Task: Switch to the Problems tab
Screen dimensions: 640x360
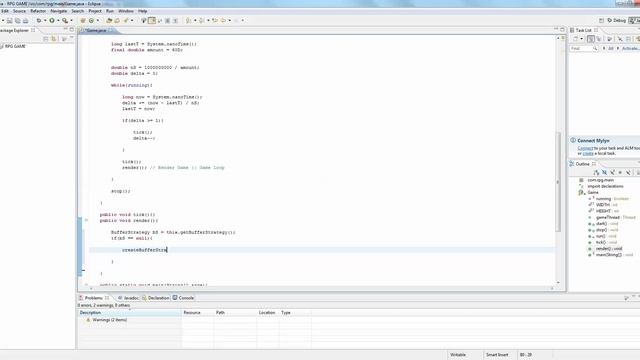Action: pyautogui.click(x=93, y=298)
